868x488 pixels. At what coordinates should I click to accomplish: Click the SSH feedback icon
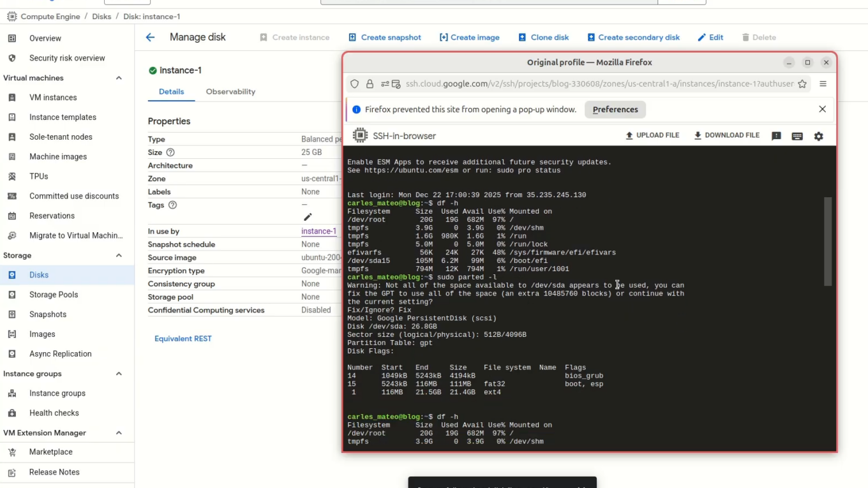point(776,136)
